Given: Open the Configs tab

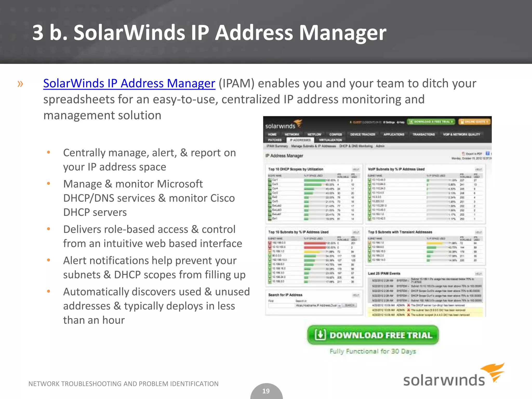Looking at the screenshot, I should tap(336, 134).
